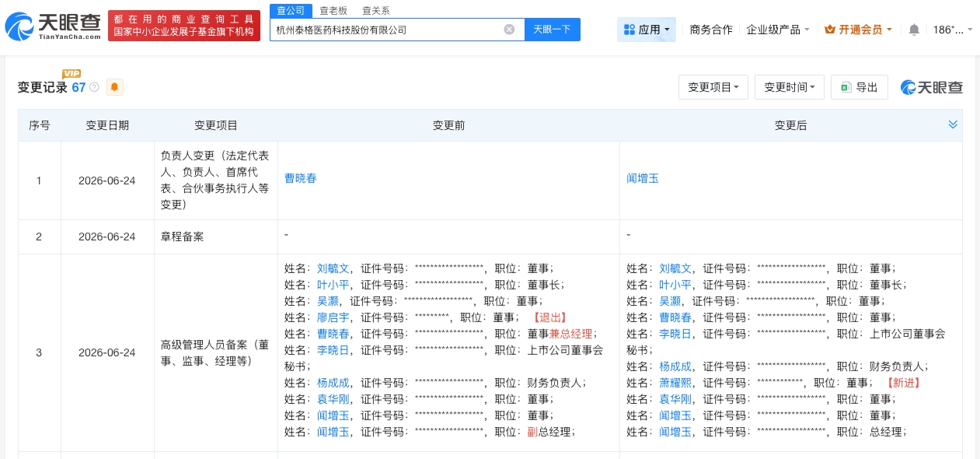Open 叶小平 link in 变更前 column
980x459 pixels.
(x=333, y=285)
